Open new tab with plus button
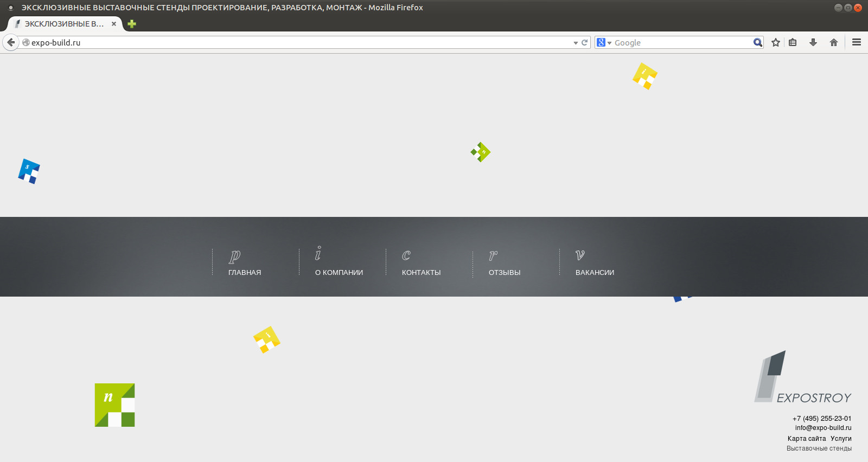The width and height of the screenshot is (868, 462). click(132, 24)
